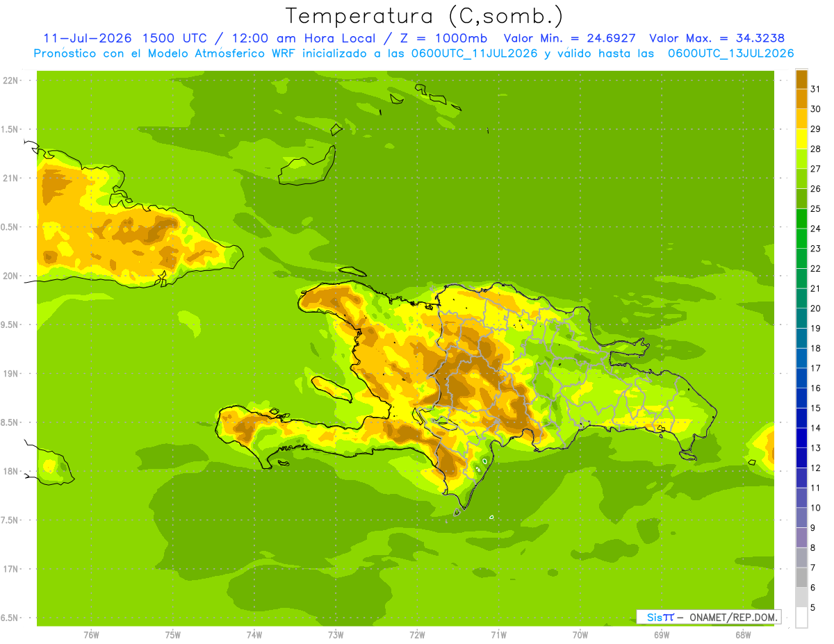Select valid-until time '0600UTC_13JUL2026'
834x644 pixels.
(x=730, y=53)
